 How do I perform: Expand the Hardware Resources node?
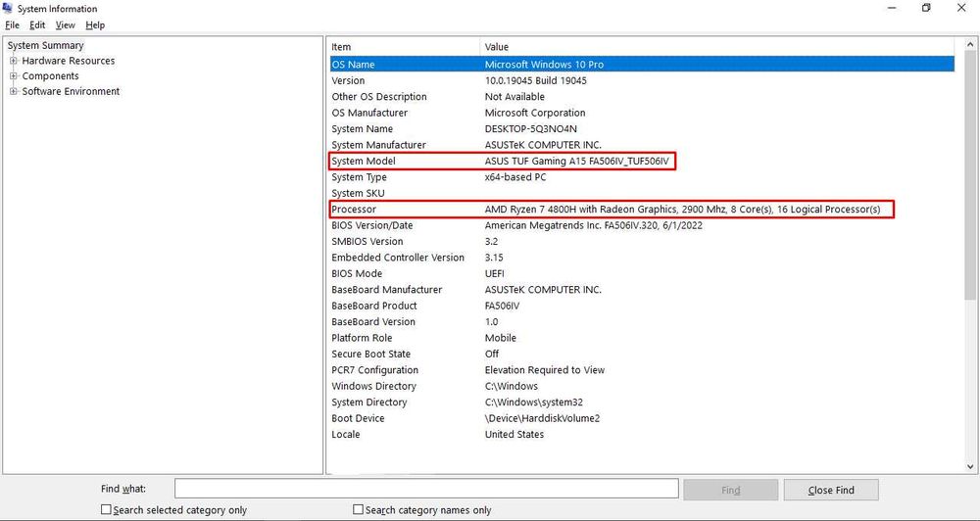click(13, 61)
